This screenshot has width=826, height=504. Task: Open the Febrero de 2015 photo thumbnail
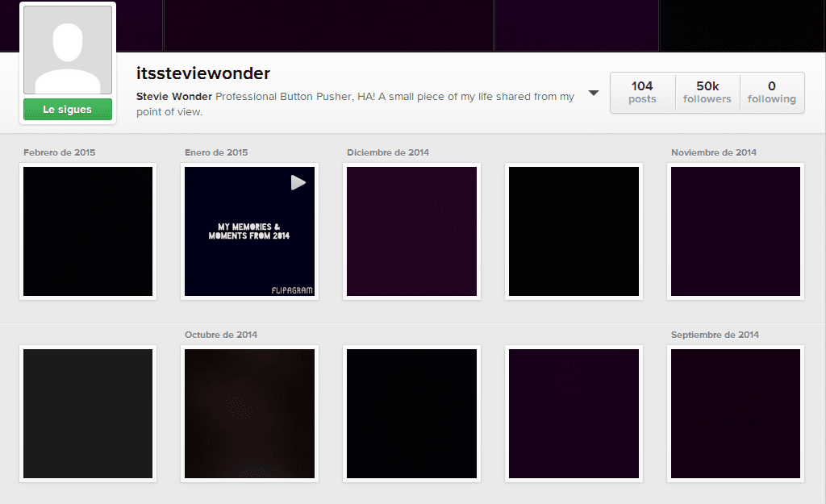coord(88,231)
